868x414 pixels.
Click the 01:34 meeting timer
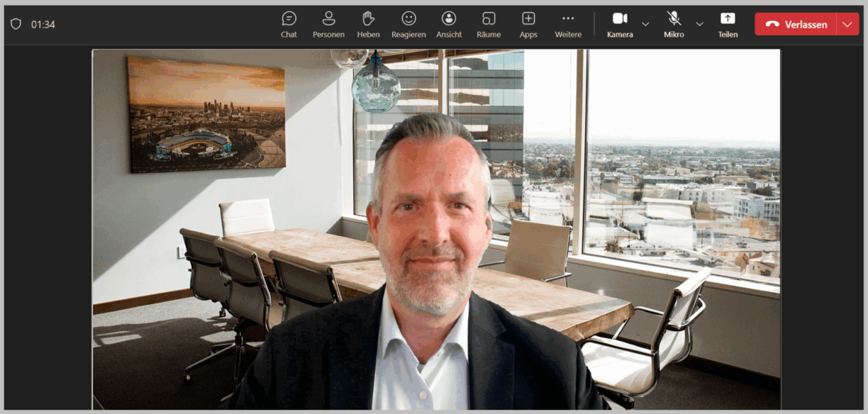tap(43, 24)
